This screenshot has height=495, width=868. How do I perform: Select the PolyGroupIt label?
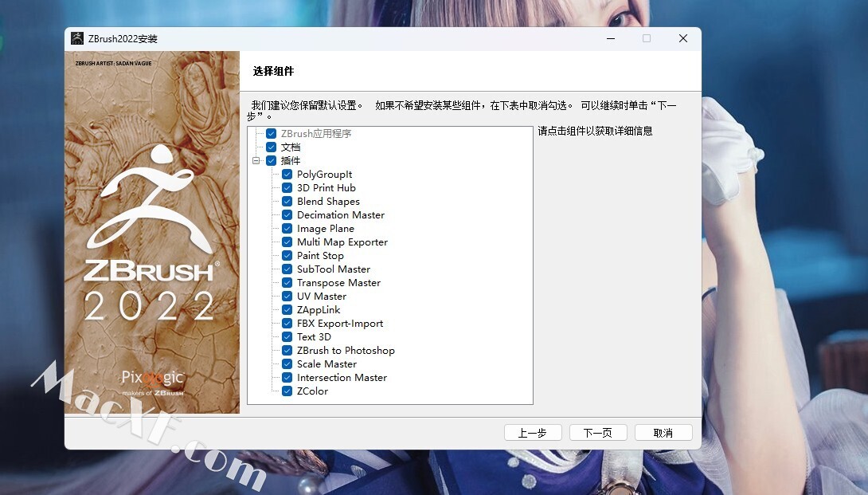pyautogui.click(x=324, y=174)
